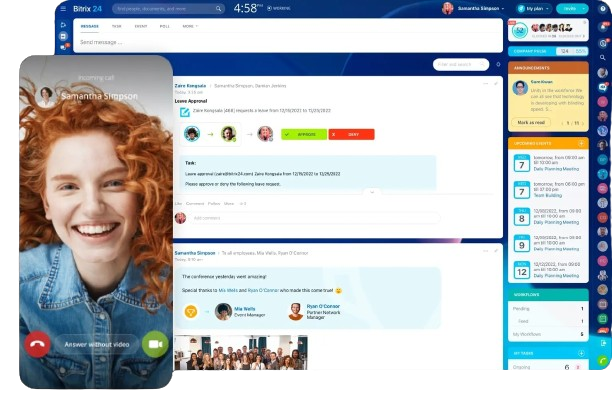This screenshot has width=612, height=408.
Task: Open Mia Wells profile link
Action: point(245,309)
